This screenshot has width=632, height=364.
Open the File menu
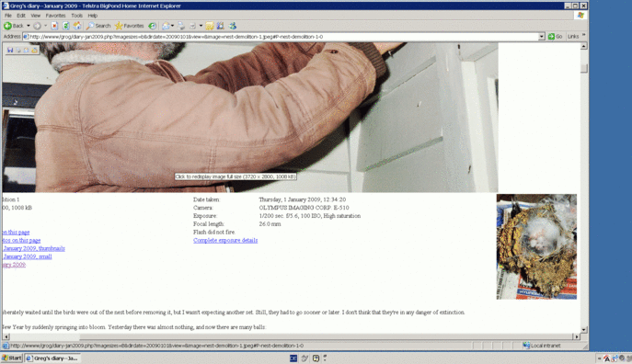(8, 16)
